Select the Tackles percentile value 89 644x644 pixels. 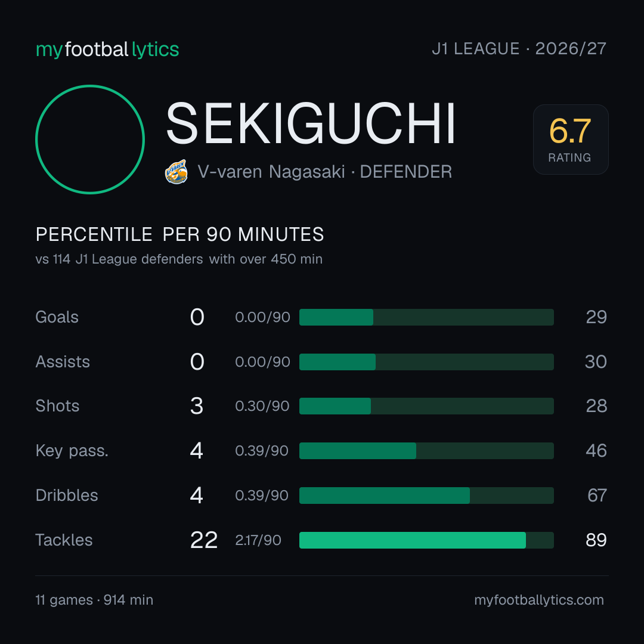pos(596,540)
